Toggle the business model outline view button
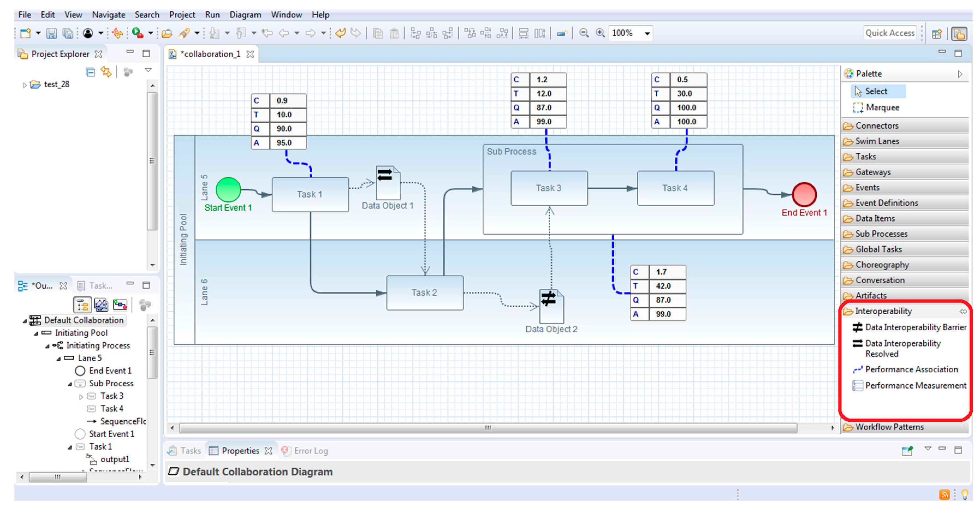Image resolution: width=980 pixels, height=510 pixels. [x=82, y=305]
